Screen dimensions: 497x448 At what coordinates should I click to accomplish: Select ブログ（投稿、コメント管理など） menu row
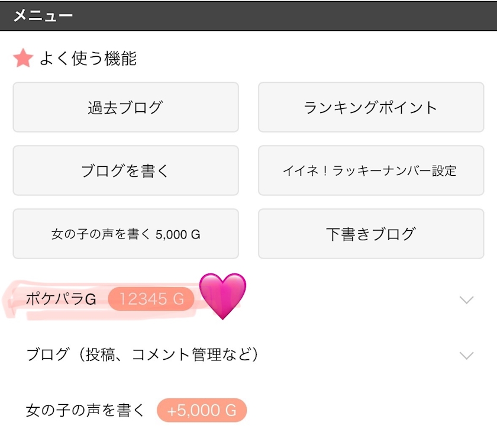pos(143,355)
